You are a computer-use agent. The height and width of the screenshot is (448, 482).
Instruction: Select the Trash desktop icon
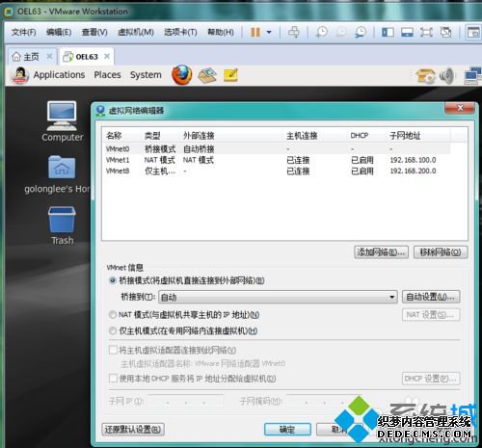[x=62, y=225]
